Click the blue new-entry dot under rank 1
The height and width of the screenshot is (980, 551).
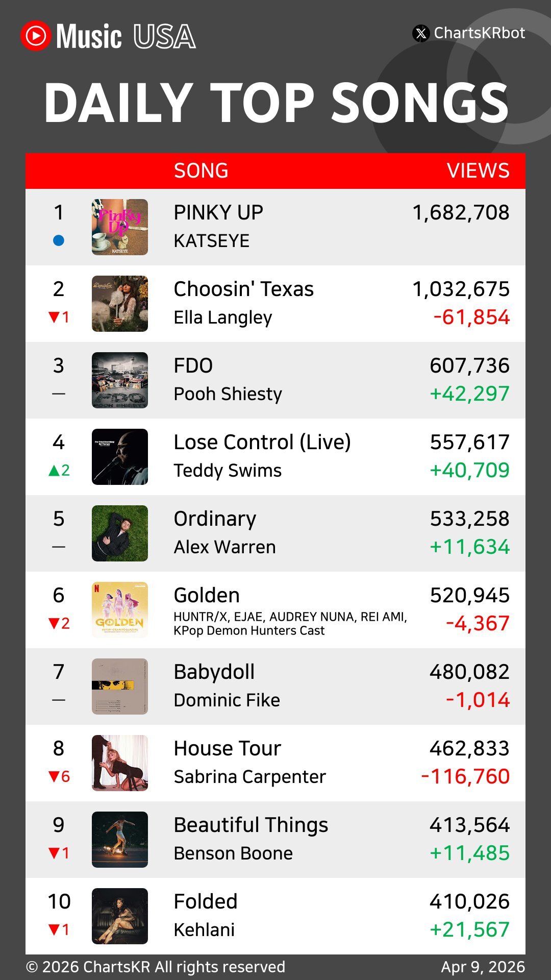coord(59,240)
